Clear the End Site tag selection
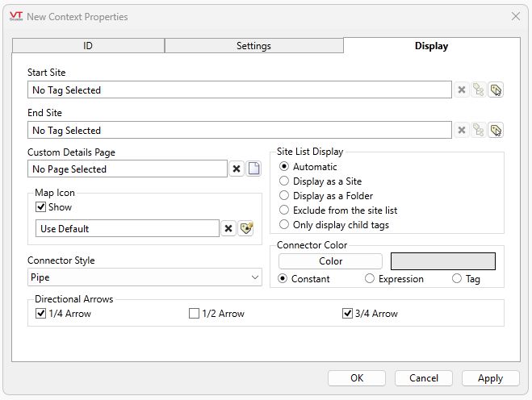Image resolution: width=532 pixels, height=400 pixels. tap(462, 130)
